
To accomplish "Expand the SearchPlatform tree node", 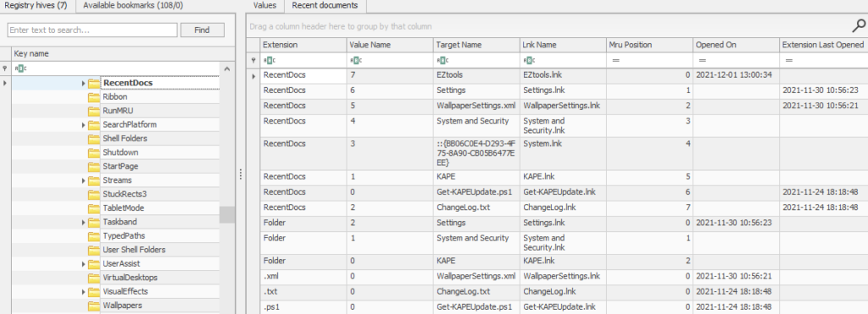I will (84, 125).
